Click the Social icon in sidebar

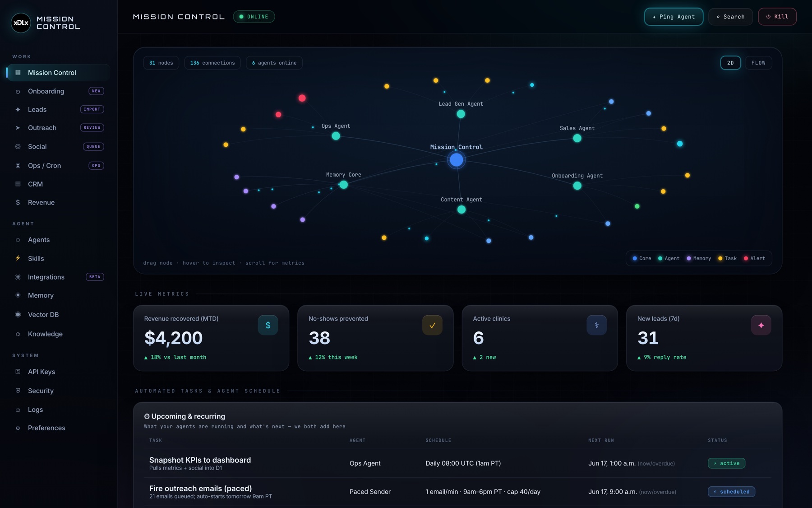coord(18,146)
